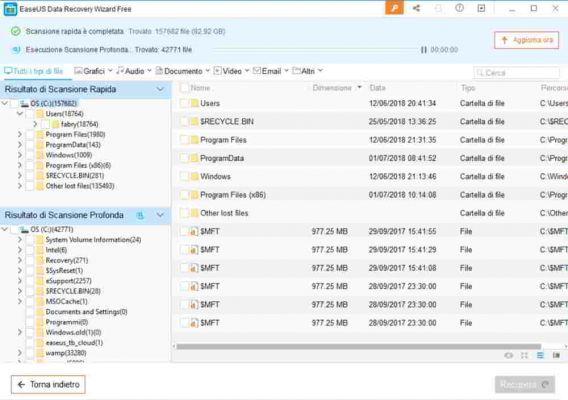Screen dimensions: 568x400
Task: Click the green scan completed check icon
Action: 16,32
